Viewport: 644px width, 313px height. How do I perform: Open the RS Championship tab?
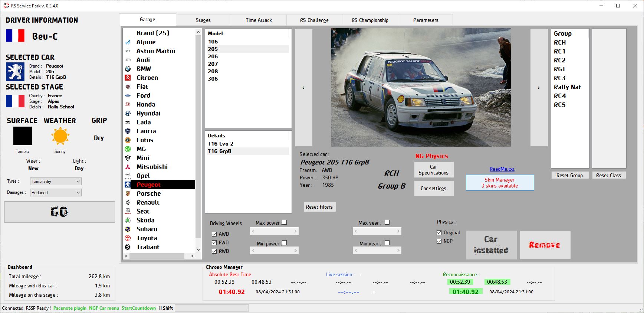(370, 20)
